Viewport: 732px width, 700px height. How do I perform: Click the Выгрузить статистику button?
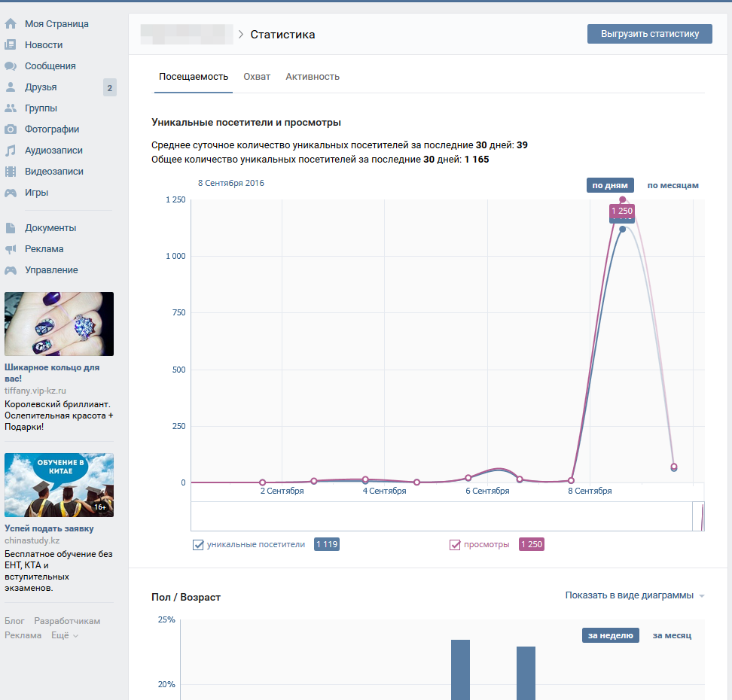pyautogui.click(x=649, y=34)
